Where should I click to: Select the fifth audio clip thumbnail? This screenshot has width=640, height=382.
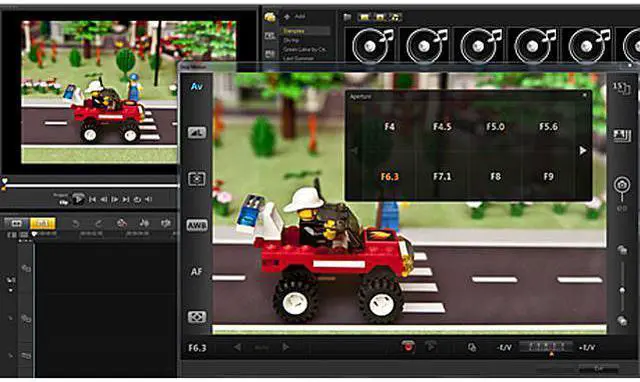coord(587,46)
